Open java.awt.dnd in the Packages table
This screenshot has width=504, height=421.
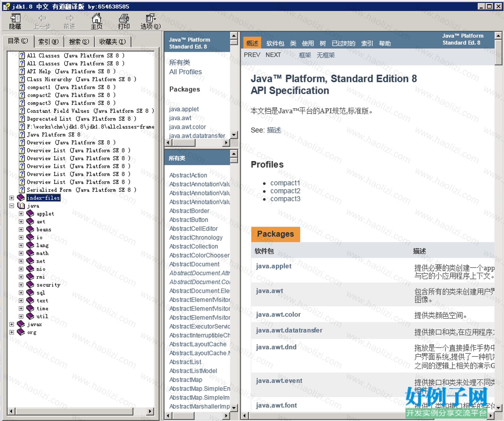coord(276,347)
